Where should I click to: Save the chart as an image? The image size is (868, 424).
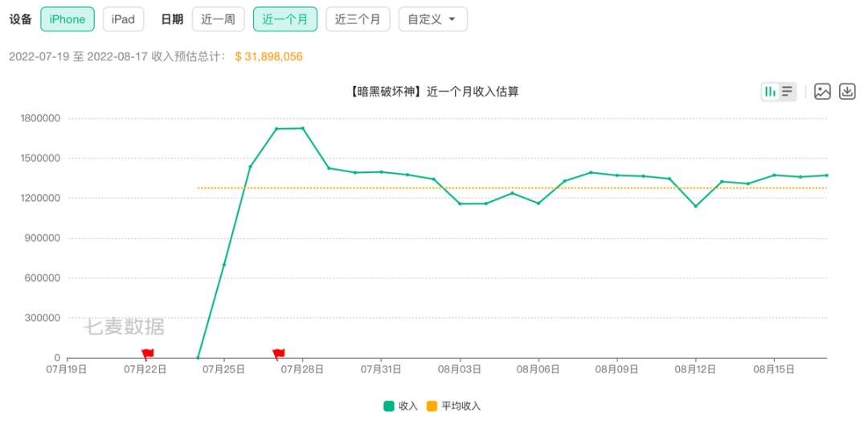click(x=822, y=92)
